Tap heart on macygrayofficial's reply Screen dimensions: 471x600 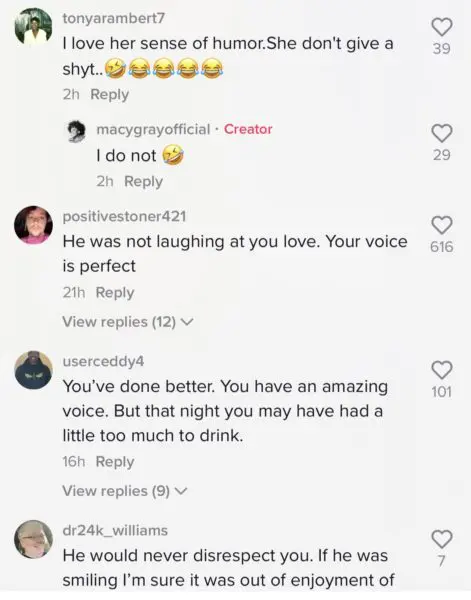click(x=442, y=133)
